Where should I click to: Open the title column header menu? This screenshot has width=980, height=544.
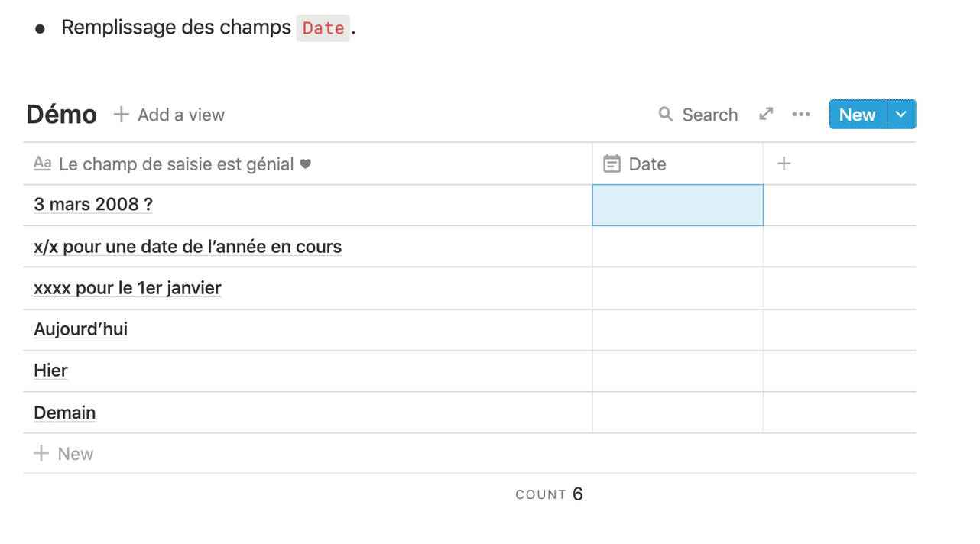pyautogui.click(x=176, y=164)
